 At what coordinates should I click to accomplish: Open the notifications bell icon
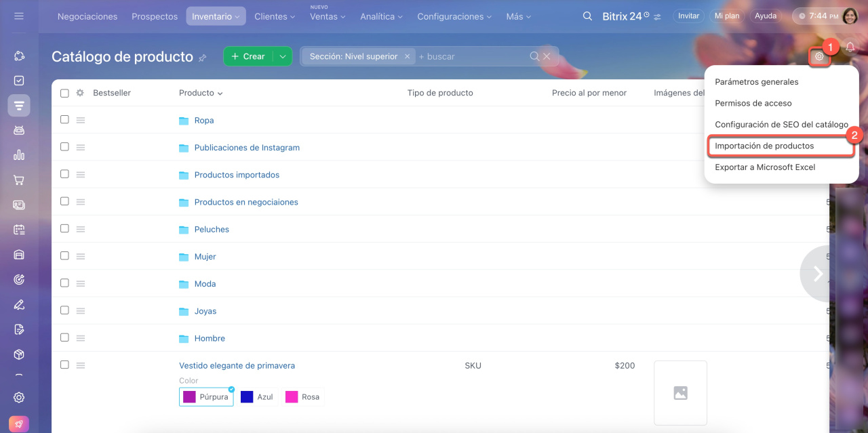[850, 47]
